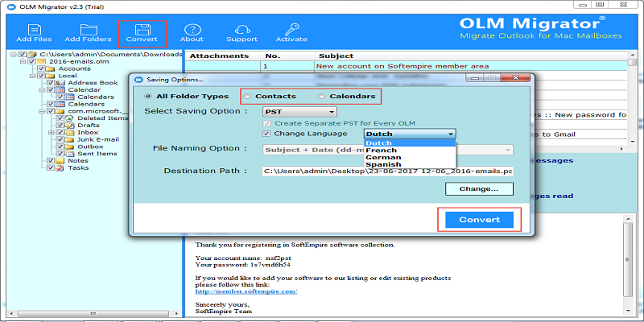Uncheck the Address Book checkbox
The image size is (644, 322).
click(x=51, y=83)
